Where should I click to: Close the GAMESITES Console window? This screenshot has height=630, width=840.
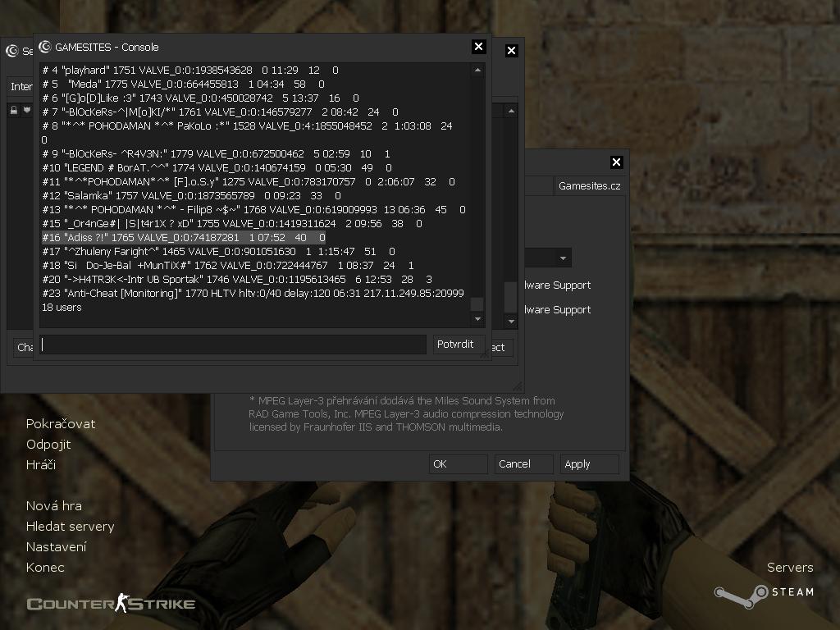point(479,47)
